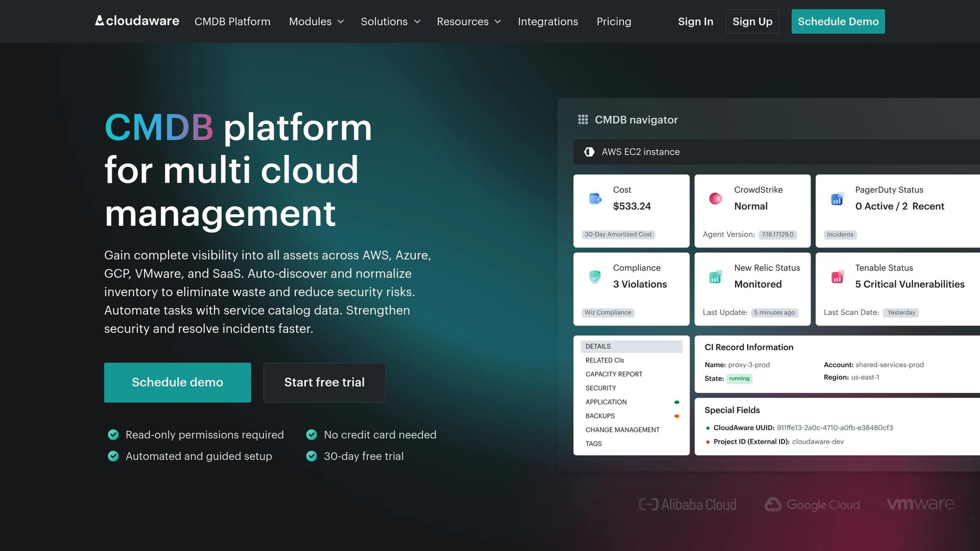Screen dimensions: 980x551
Task: Click checkmark next to No credit card needed
Action: (312, 435)
